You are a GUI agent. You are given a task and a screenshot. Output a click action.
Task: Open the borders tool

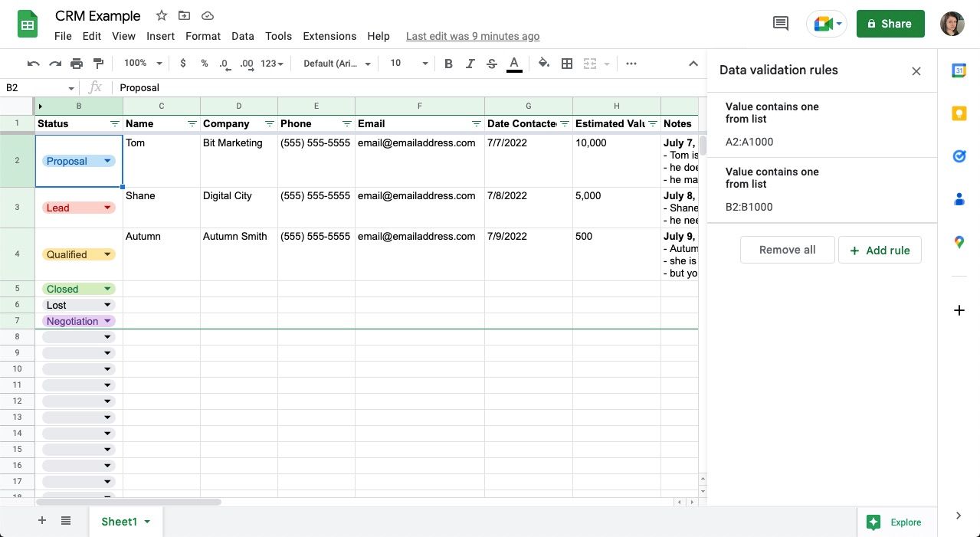pos(567,64)
